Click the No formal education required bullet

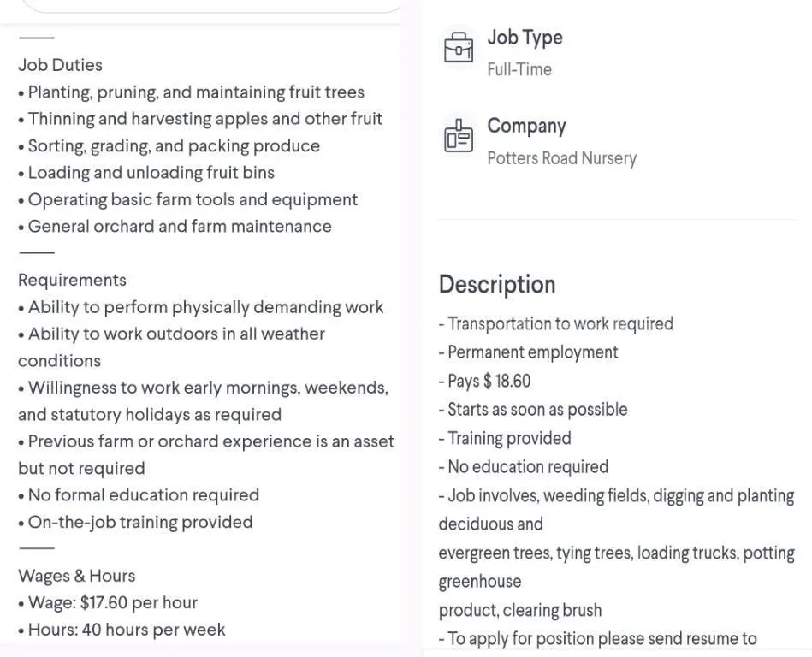point(139,495)
